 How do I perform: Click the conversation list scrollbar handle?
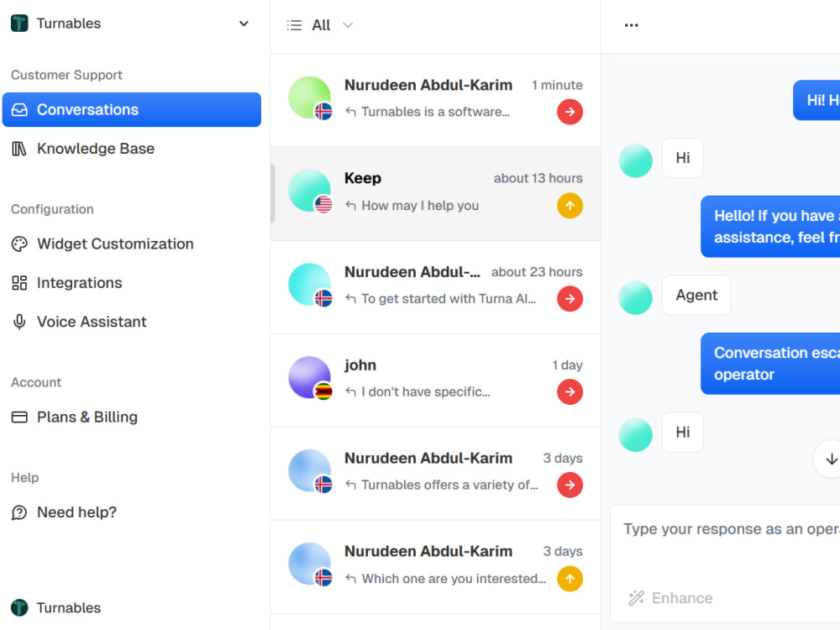273,193
